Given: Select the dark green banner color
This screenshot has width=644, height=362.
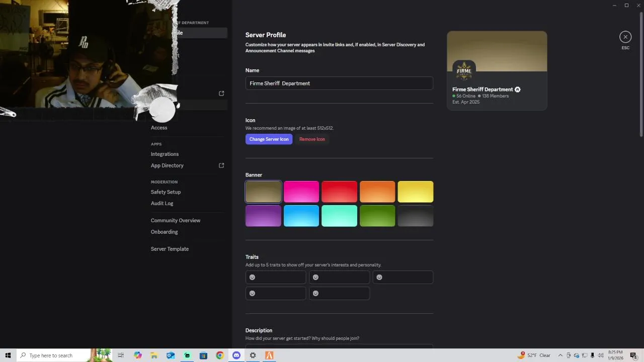Looking at the screenshot, I should pos(377,216).
